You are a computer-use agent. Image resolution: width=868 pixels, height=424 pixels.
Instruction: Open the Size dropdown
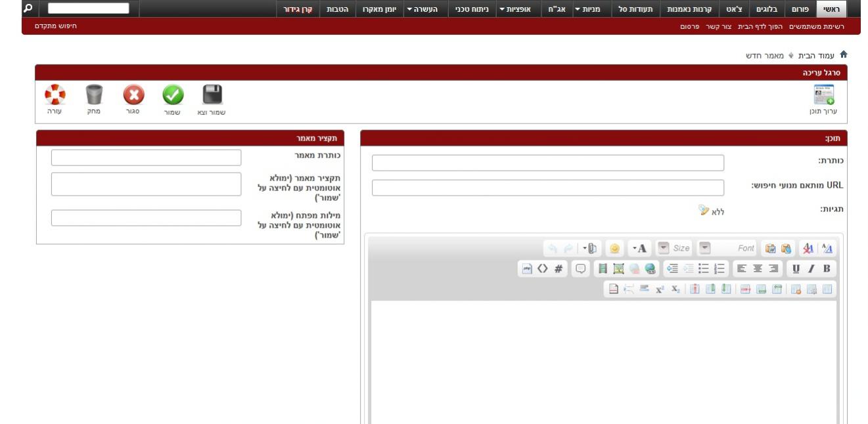pyautogui.click(x=664, y=249)
